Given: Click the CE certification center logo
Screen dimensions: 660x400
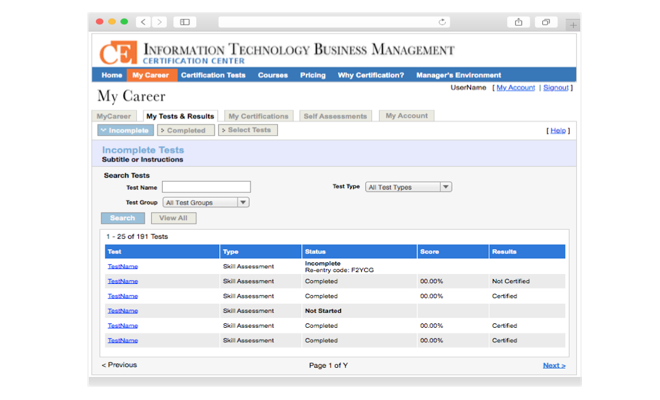Looking at the screenshot, I should 118,52.
